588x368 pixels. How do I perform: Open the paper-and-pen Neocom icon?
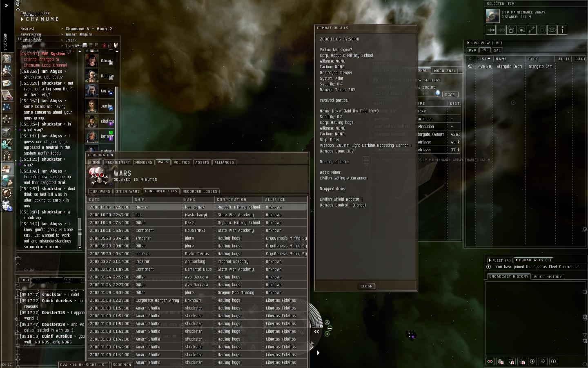coord(7,95)
